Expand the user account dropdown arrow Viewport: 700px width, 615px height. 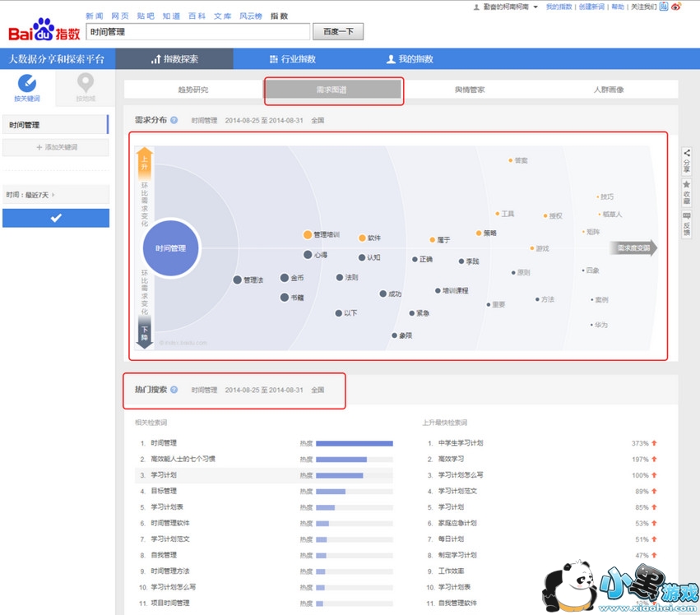[x=535, y=7]
